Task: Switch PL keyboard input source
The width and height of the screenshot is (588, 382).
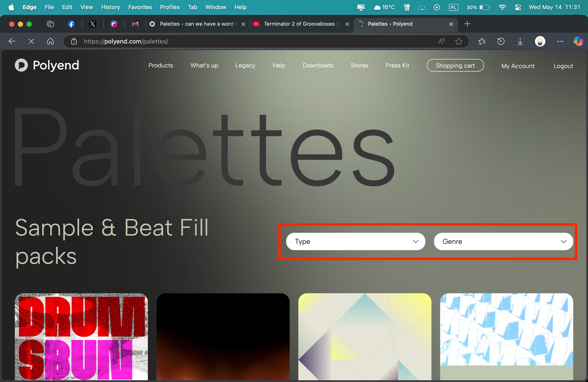Action: [x=453, y=7]
